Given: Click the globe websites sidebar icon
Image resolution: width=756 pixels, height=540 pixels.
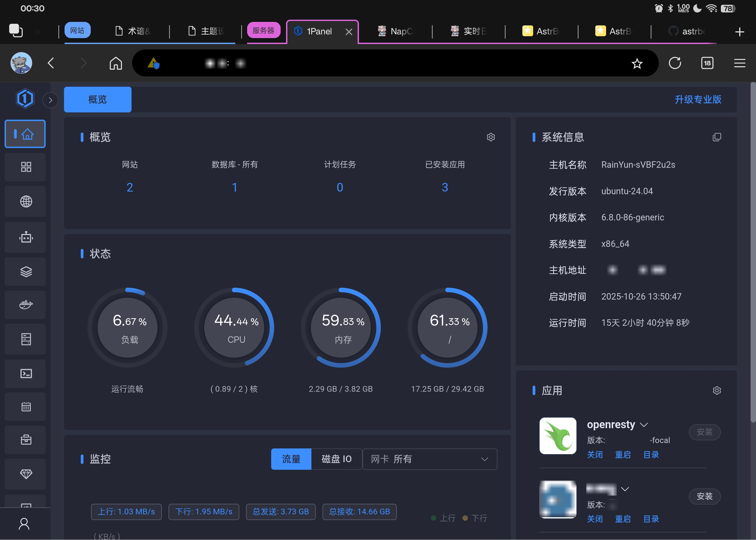Looking at the screenshot, I should click(x=26, y=202).
